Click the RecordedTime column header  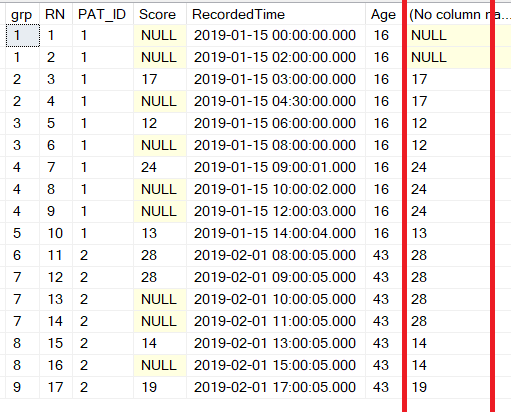tap(276, 14)
